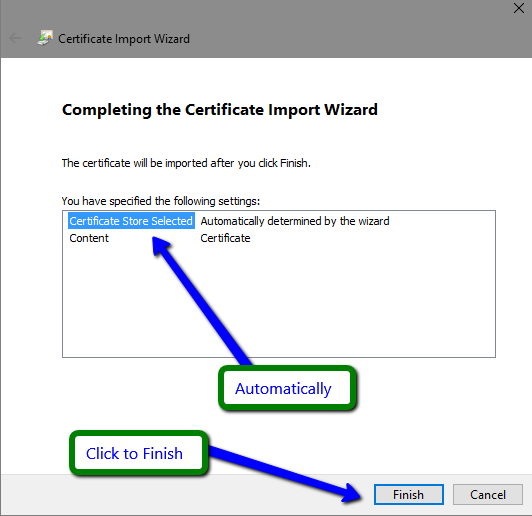
Task: Click "You have specified the following settings" label
Action: coord(161,201)
